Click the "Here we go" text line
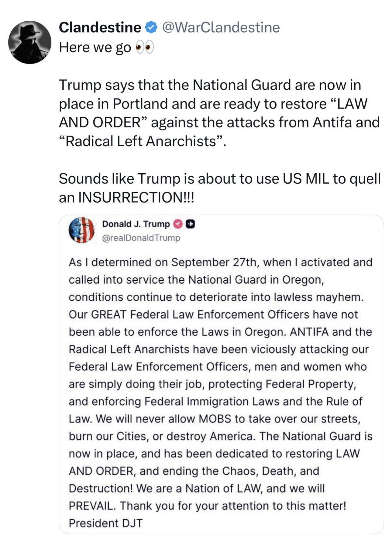 coord(95,47)
